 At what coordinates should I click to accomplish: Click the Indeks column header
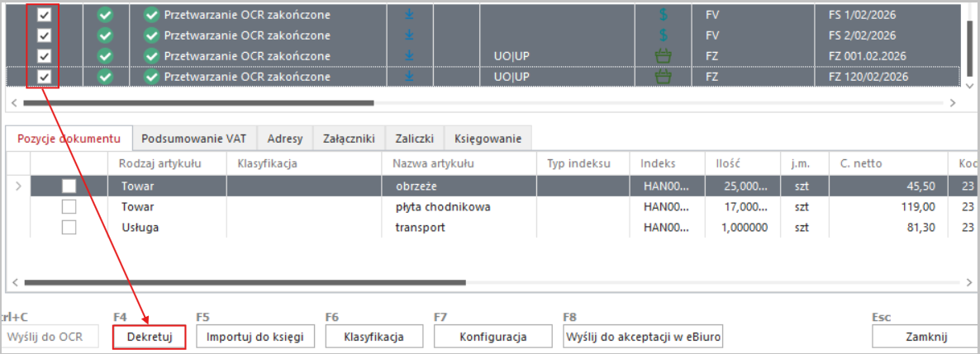point(667,163)
